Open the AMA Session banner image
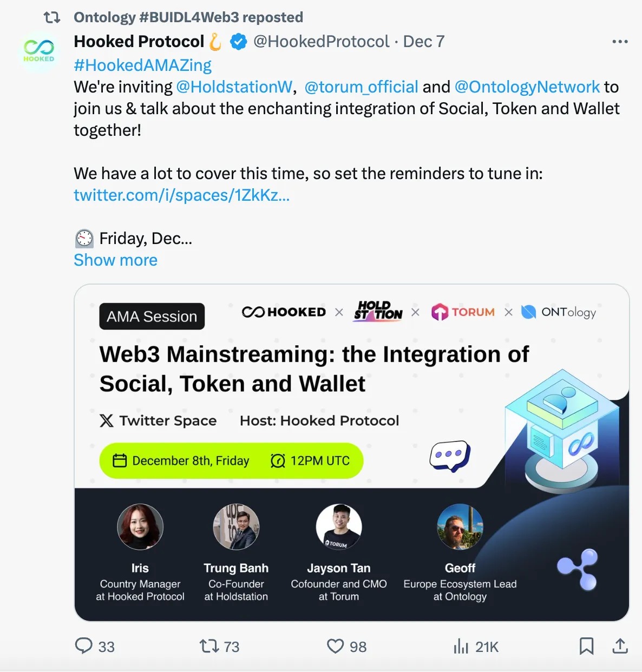The image size is (642, 672). 351,452
